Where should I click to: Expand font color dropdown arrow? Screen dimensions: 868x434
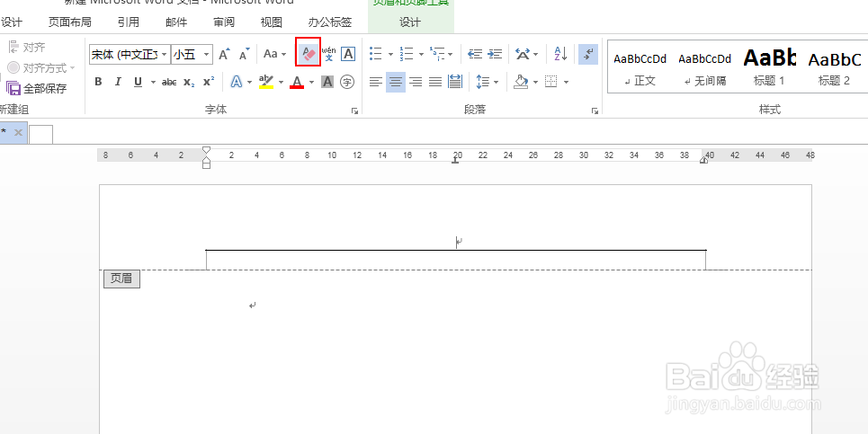coord(311,83)
